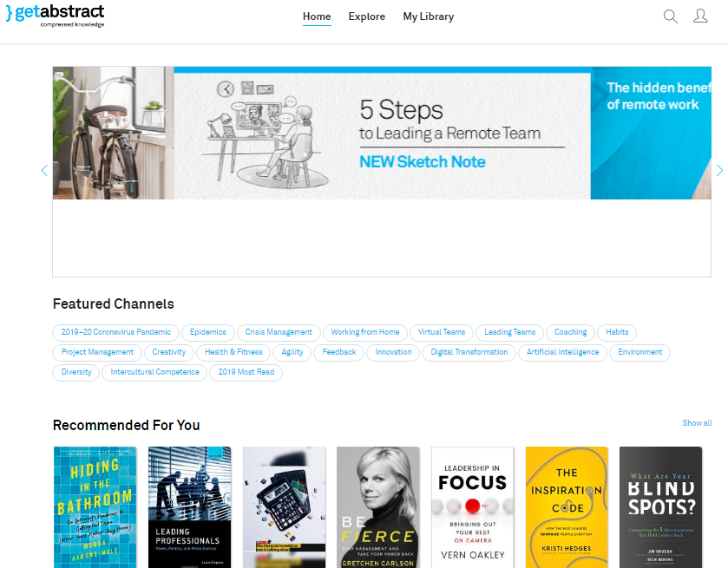Go to previous carousel slide arrow
Image resolution: width=728 pixels, height=568 pixels.
(44, 170)
